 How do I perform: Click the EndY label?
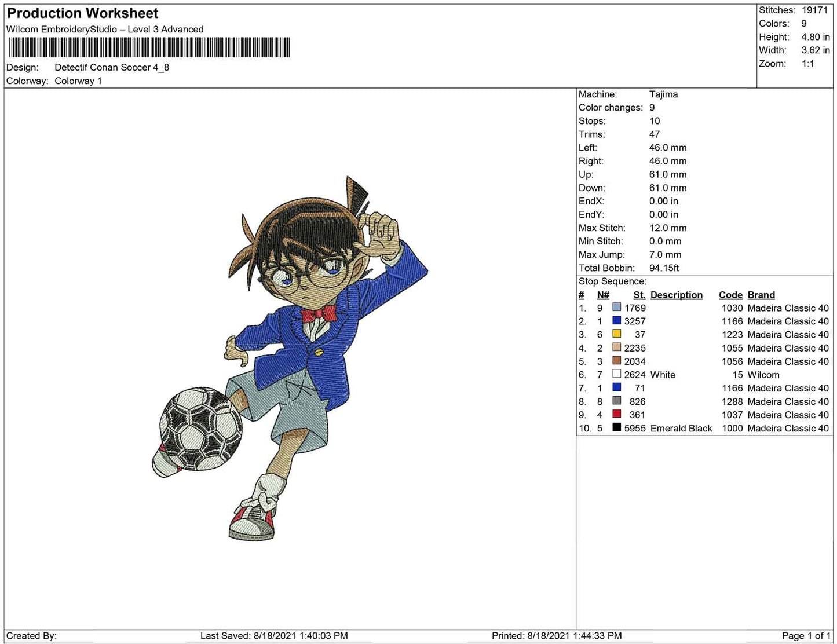591,214
